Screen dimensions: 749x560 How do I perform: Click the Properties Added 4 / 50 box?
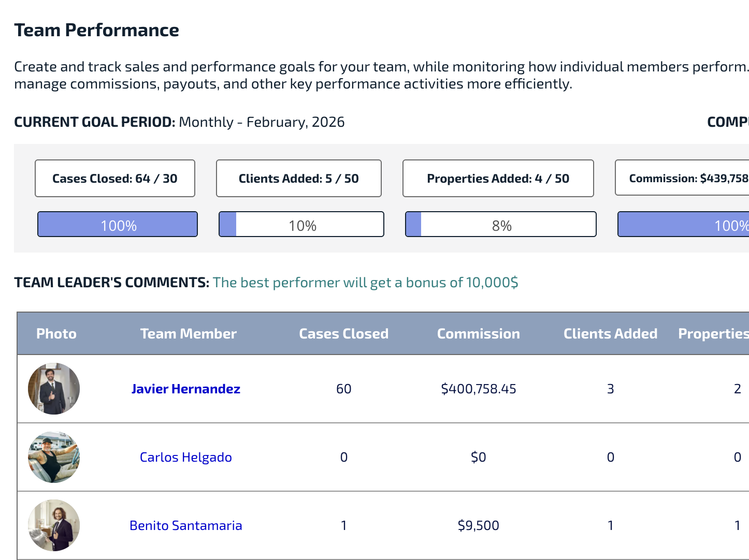(x=498, y=179)
